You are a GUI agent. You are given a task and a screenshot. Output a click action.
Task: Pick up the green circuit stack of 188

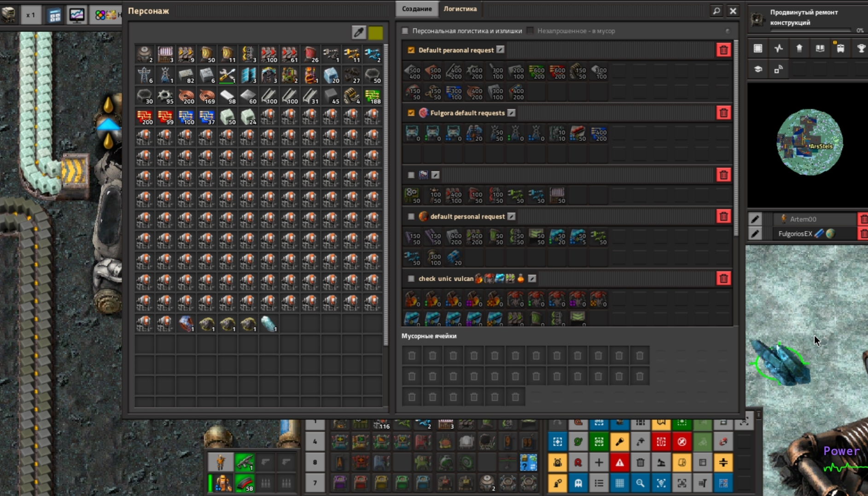pos(372,96)
